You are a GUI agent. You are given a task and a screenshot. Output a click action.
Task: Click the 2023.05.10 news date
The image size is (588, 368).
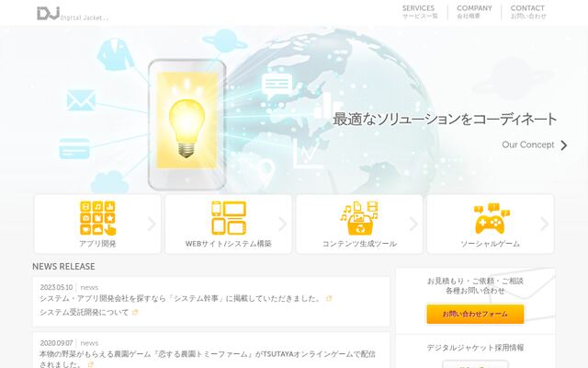56,288
